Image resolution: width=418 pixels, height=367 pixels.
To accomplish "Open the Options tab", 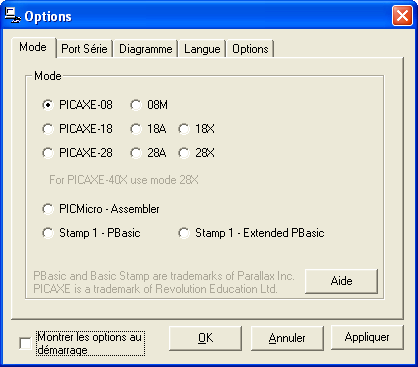I will click(250, 49).
